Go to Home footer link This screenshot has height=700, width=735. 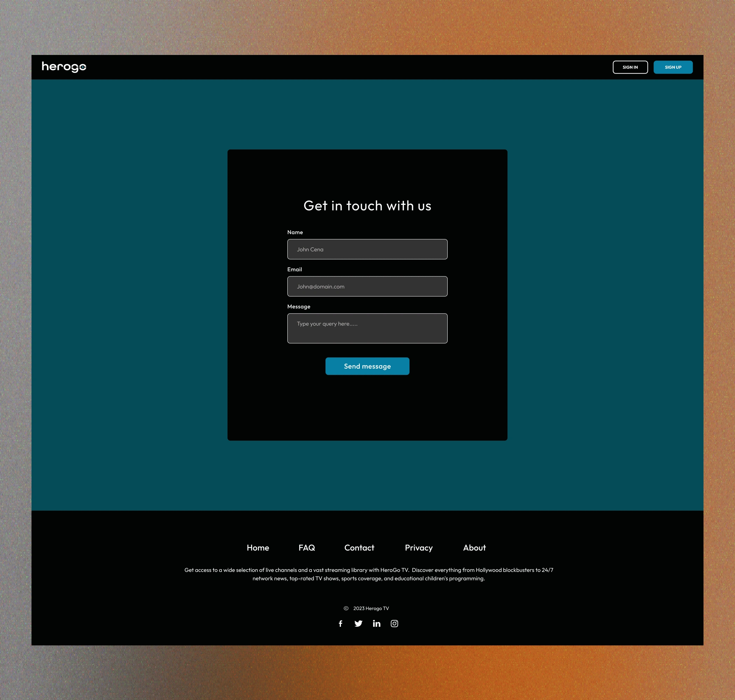pyautogui.click(x=258, y=548)
